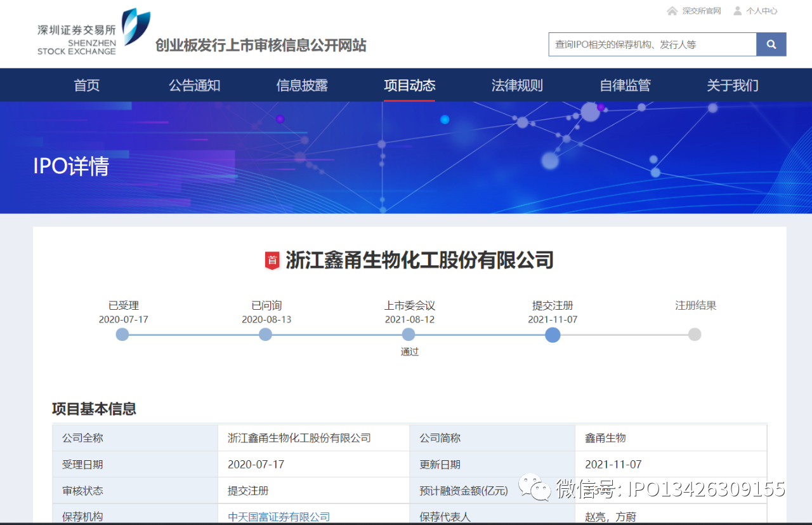812x525 pixels.
Task: Open the 公告通知 menu item
Action: pos(195,85)
